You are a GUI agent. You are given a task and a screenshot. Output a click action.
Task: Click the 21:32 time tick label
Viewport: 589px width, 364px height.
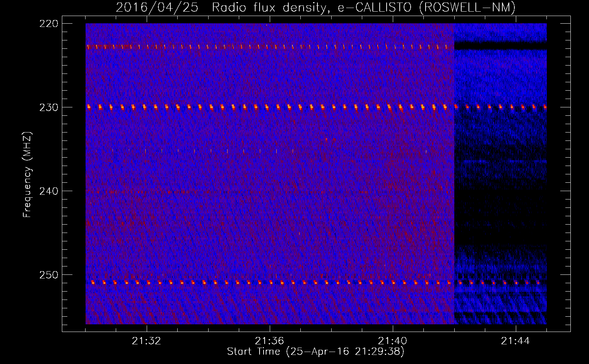tap(146, 341)
